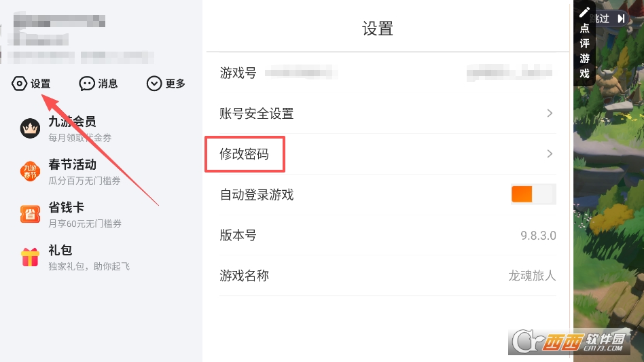Open the 省钱卡 coupon icon
Viewport: 644px width, 362px height.
30,215
